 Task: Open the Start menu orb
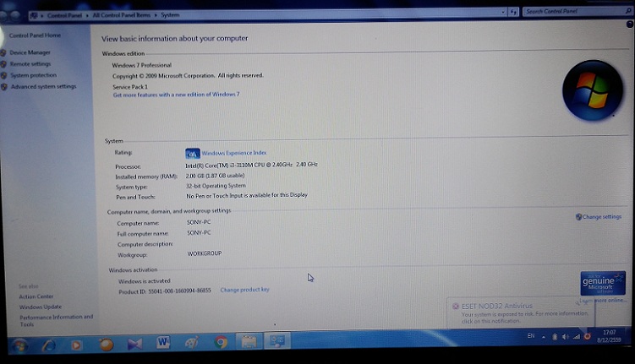tap(19, 345)
